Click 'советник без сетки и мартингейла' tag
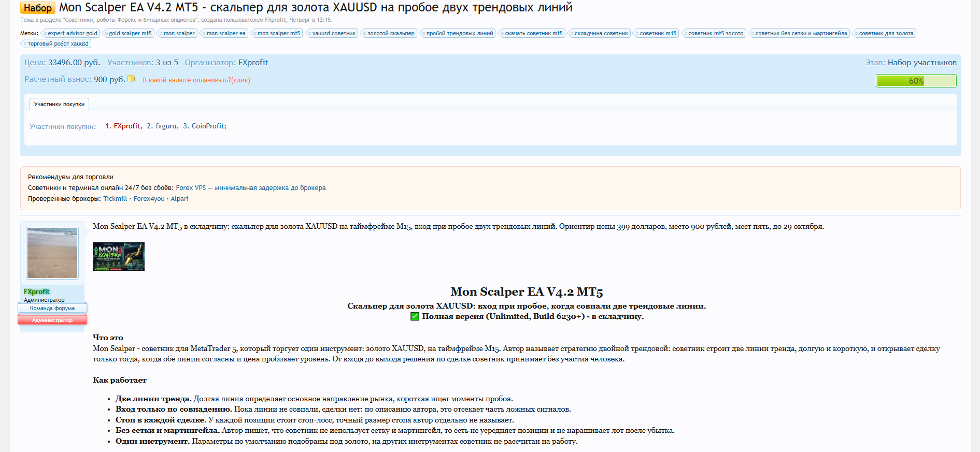This screenshot has width=980, height=452. click(799, 33)
